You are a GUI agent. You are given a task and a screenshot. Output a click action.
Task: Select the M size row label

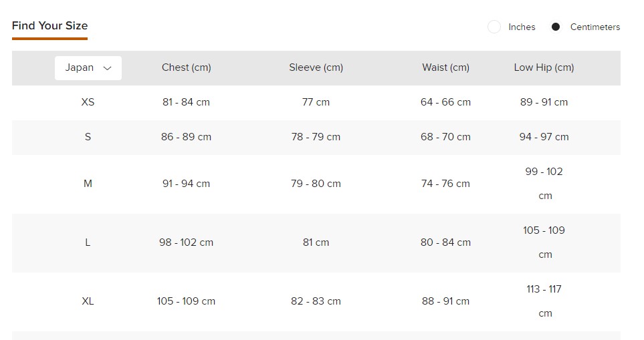pyautogui.click(x=88, y=184)
